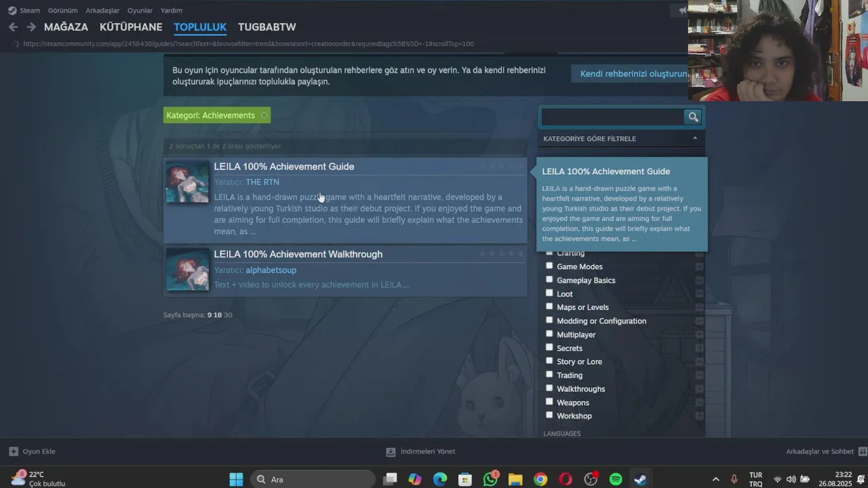This screenshot has width=868, height=488.
Task: Open Google Chrome from the taskbar
Action: [x=540, y=479]
